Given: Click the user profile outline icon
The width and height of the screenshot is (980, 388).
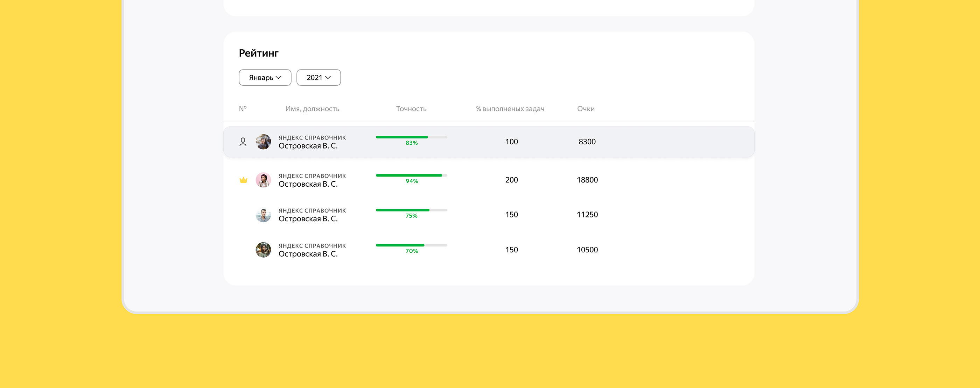Looking at the screenshot, I should point(243,142).
